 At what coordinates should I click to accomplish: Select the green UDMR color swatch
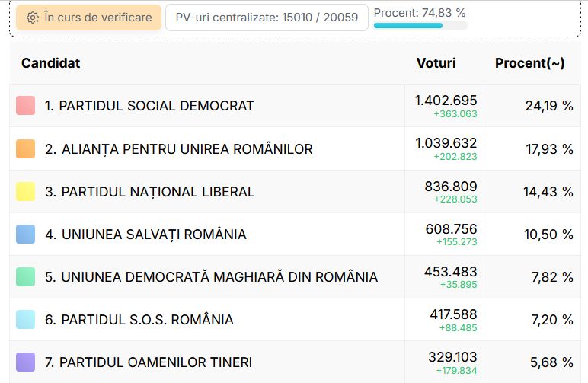point(25,277)
